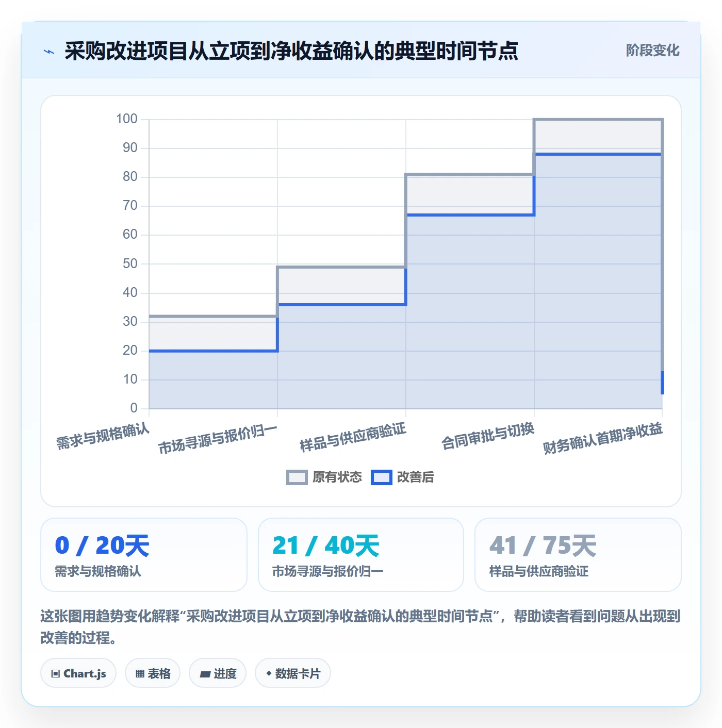Click the 原有状态 legend label
The width and height of the screenshot is (722, 728).
337,477
